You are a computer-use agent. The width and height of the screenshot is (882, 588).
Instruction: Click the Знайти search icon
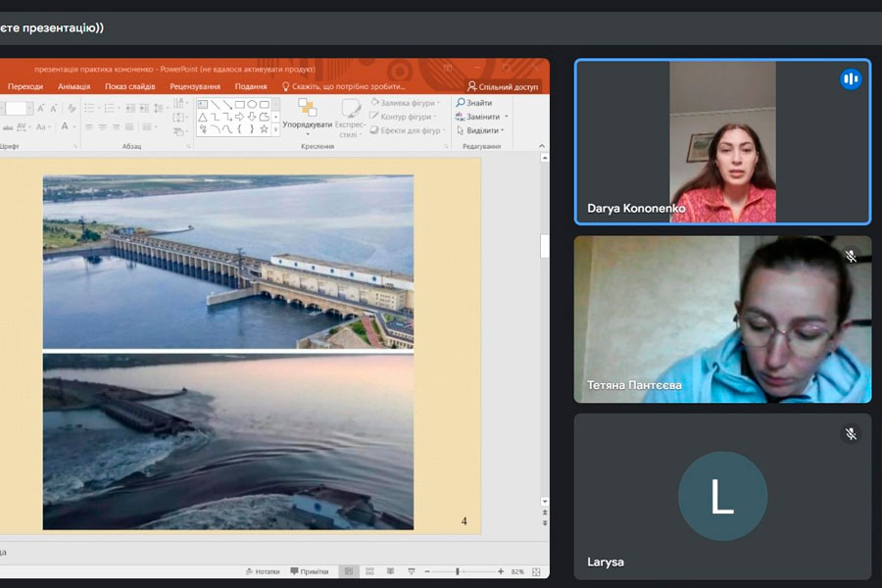[461, 103]
